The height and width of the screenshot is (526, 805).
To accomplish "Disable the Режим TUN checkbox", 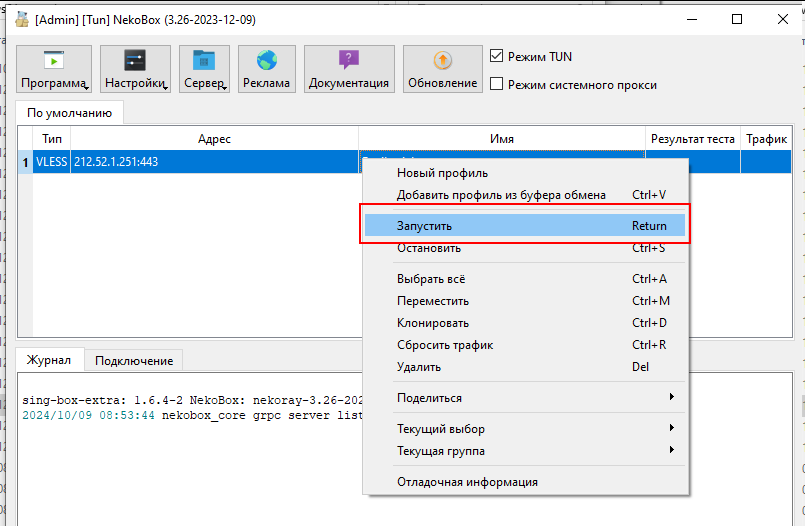I will coord(497,57).
